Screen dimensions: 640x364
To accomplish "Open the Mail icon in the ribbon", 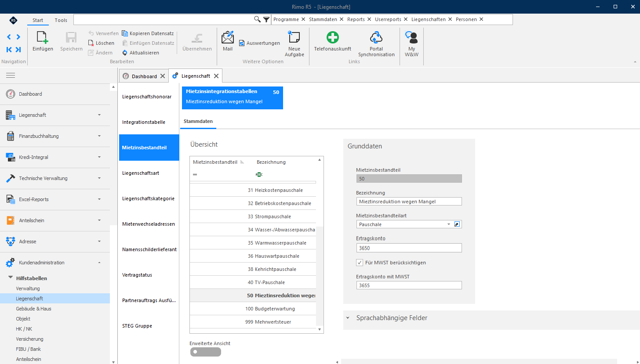I will coord(228,37).
